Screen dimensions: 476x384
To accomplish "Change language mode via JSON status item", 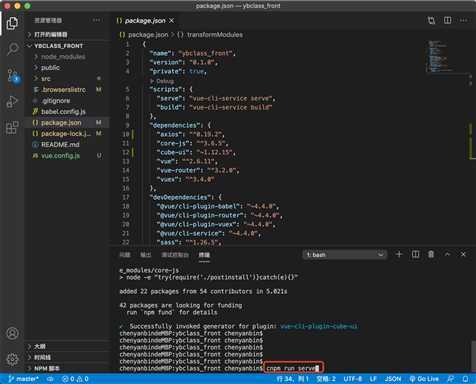I will coord(393,379).
